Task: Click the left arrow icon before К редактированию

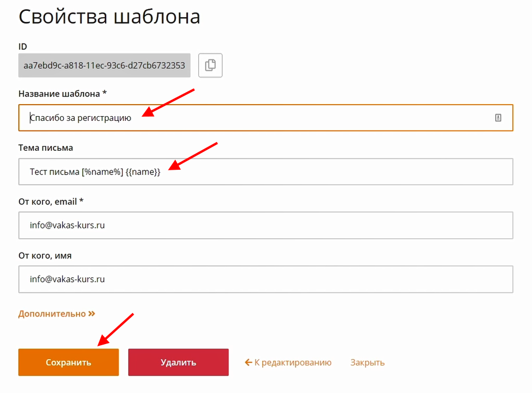Action: (x=248, y=363)
